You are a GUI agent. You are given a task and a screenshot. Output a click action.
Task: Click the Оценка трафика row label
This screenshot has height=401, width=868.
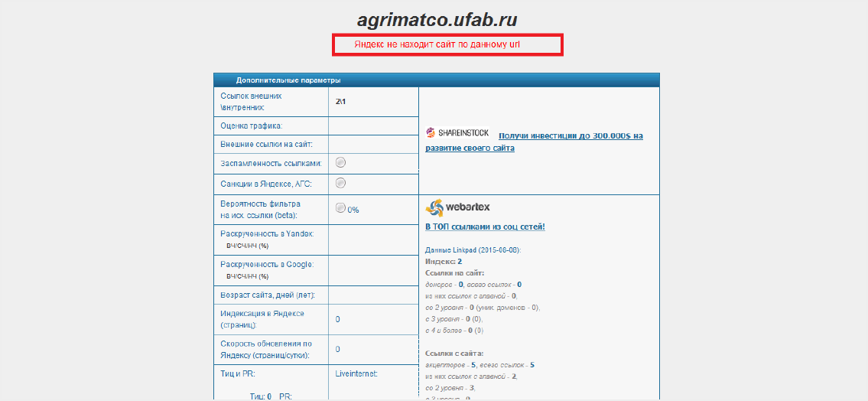(251, 126)
